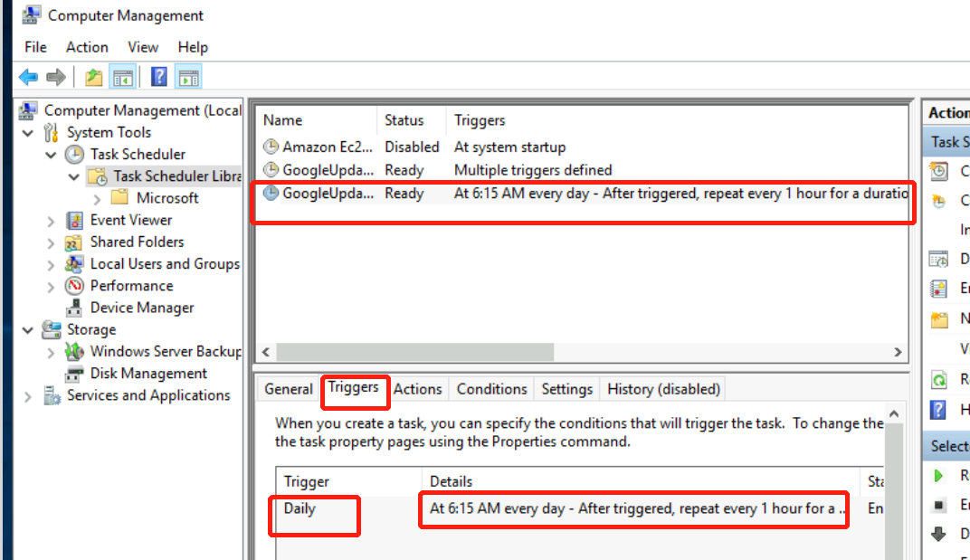Click the Triggers column header
Viewport: 970px width, 560px height.
click(480, 120)
